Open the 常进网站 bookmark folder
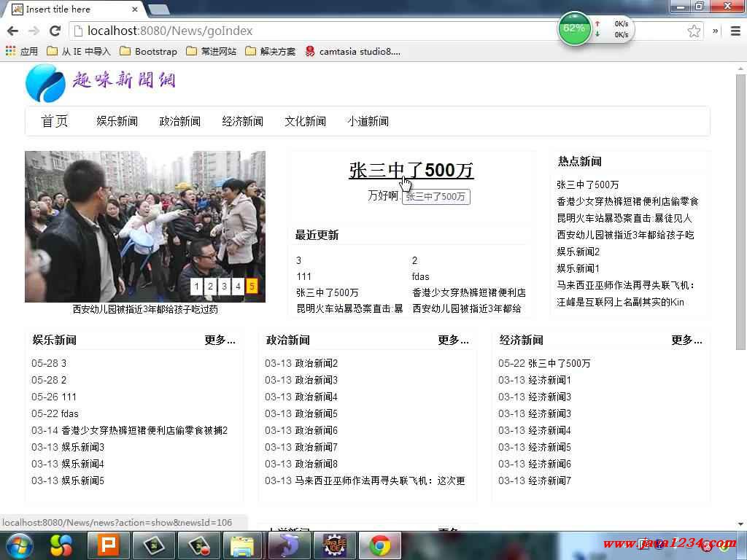This screenshot has width=747, height=560. coord(211,51)
